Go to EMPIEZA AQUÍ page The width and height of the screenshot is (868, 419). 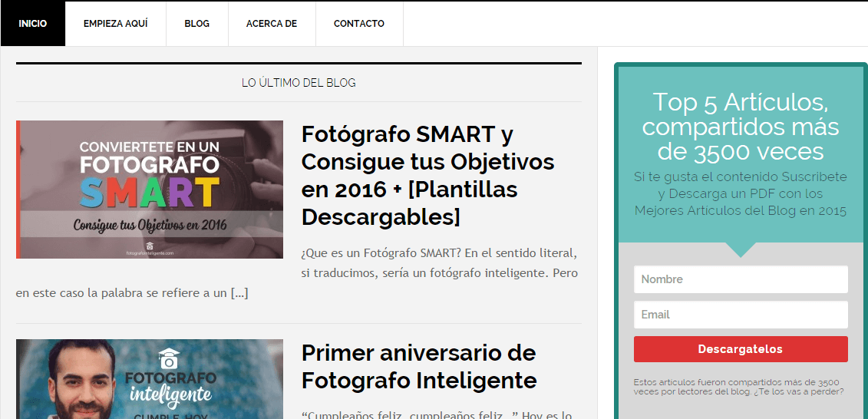tap(116, 24)
